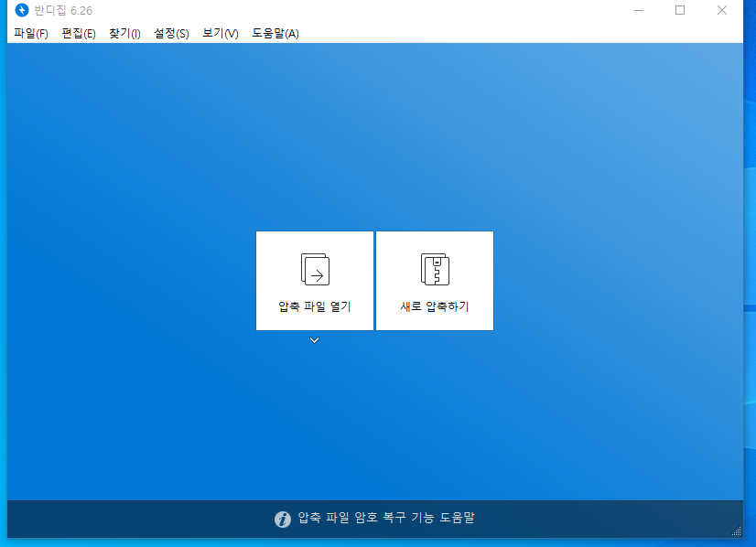Open 압축 파일 암호 복구 기능 도움말 link
756x547 pixels.
[386, 518]
